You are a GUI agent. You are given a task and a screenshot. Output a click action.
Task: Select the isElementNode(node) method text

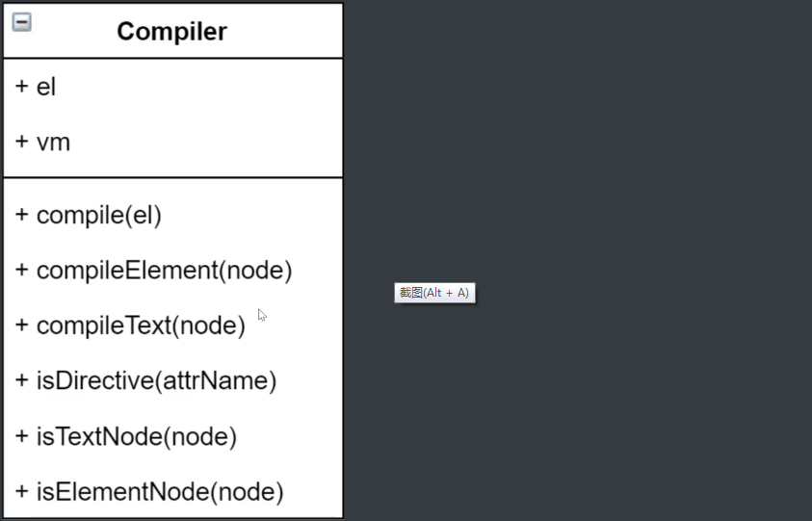(160, 493)
